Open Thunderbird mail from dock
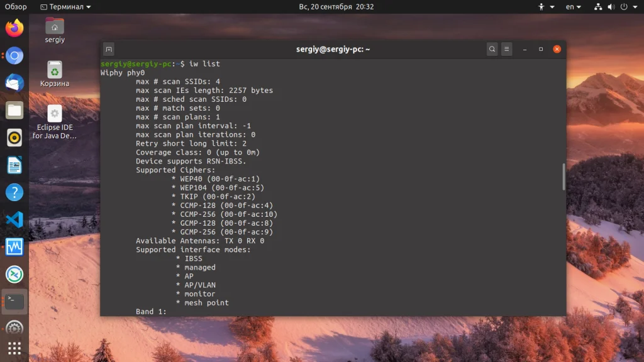 pyautogui.click(x=14, y=83)
